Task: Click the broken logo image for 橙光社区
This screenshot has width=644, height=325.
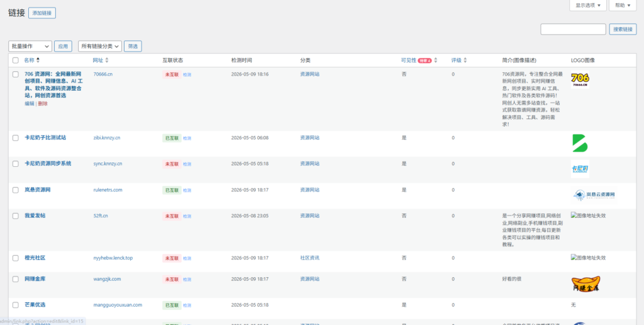Action: click(x=588, y=258)
